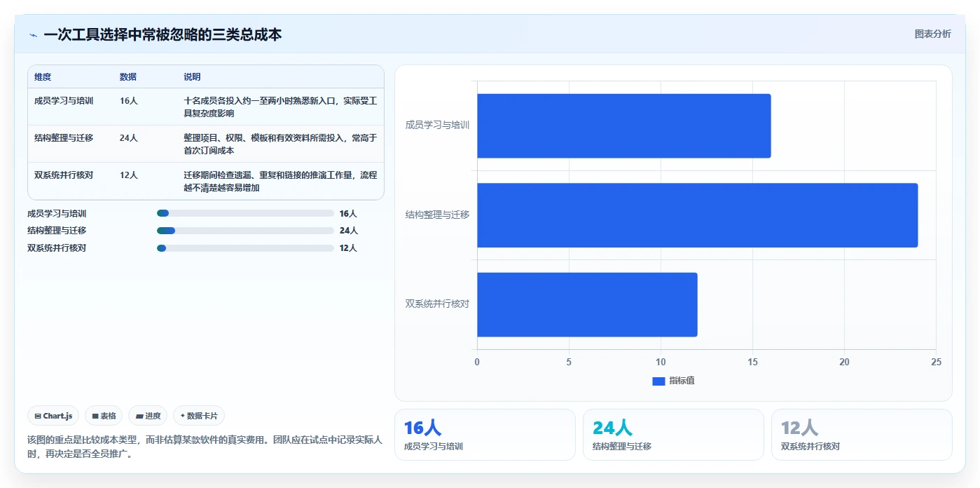The width and height of the screenshot is (980, 488).
Task: Click the description starting 十名成员各投入约
Action: point(280,107)
